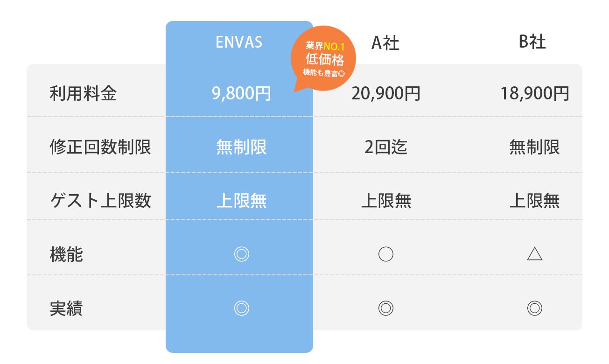Select the A社 column header
Viewport: 609px width, 364px height.
tap(385, 43)
